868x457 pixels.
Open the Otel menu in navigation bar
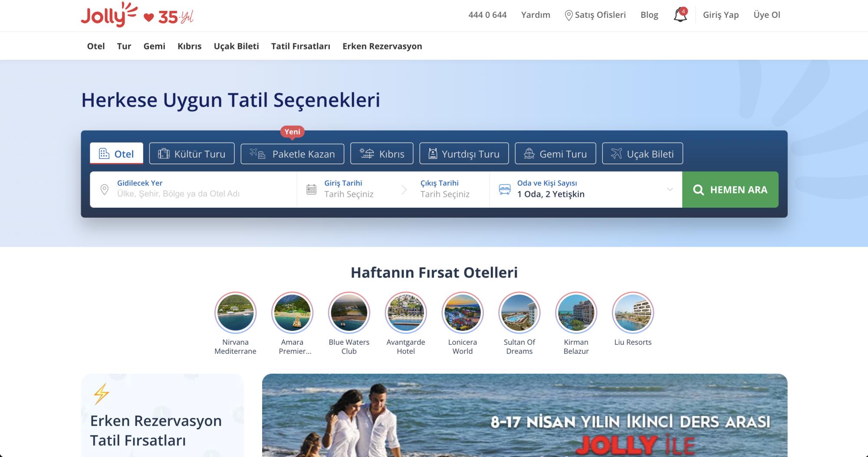96,46
